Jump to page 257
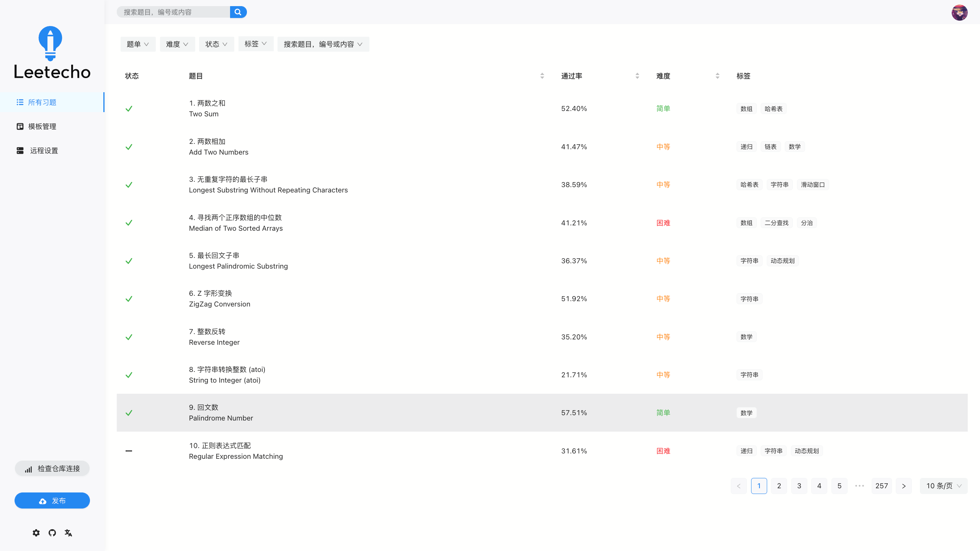Image resolution: width=980 pixels, height=551 pixels. point(881,486)
